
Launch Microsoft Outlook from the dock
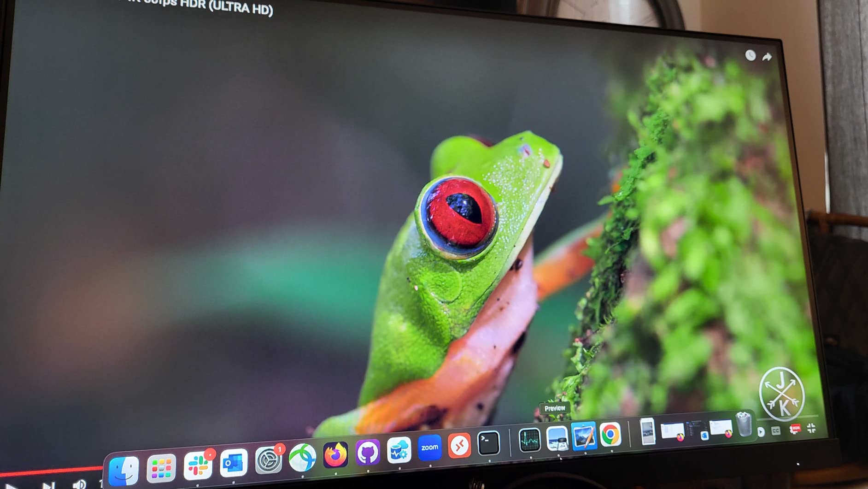pos(233,462)
